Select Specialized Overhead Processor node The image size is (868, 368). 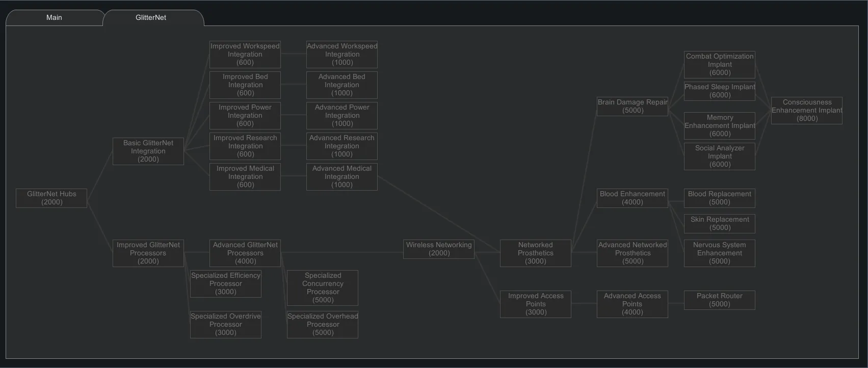point(323,325)
